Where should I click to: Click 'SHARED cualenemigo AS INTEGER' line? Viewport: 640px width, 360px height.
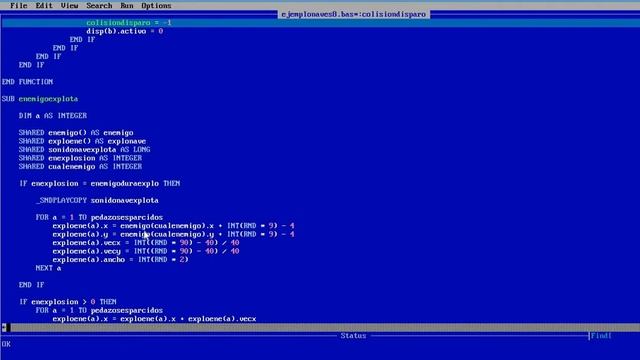(80, 167)
